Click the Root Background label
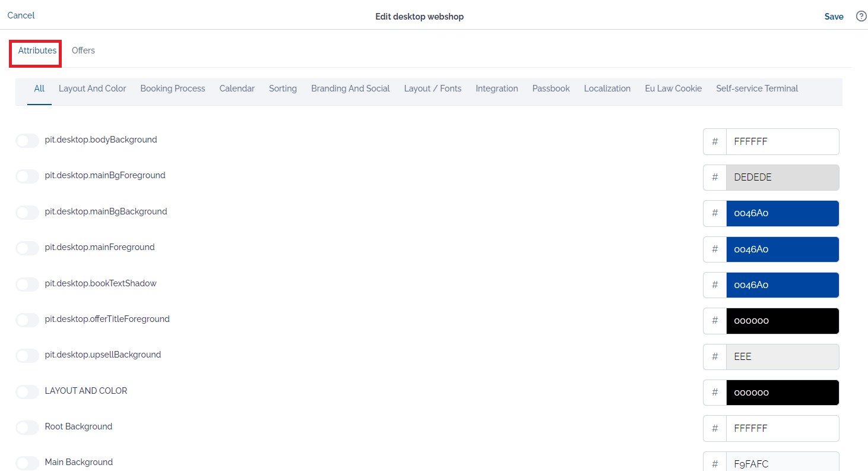Screen dimensions: 868x471 click(x=78, y=426)
